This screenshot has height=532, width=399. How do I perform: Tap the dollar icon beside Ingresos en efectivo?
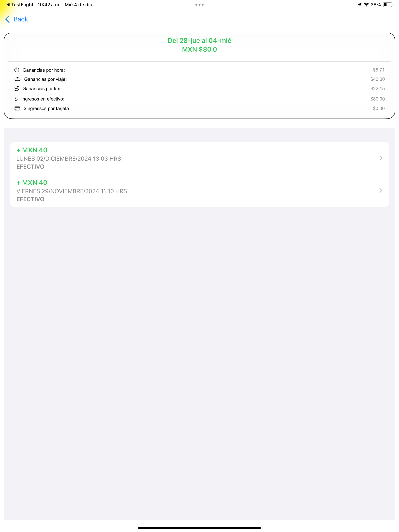coord(16,99)
